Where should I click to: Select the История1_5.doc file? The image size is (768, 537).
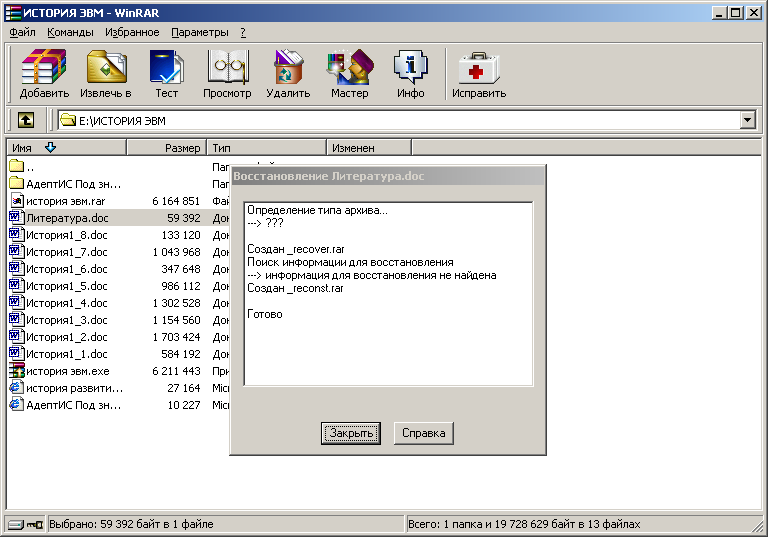pyautogui.click(x=67, y=286)
